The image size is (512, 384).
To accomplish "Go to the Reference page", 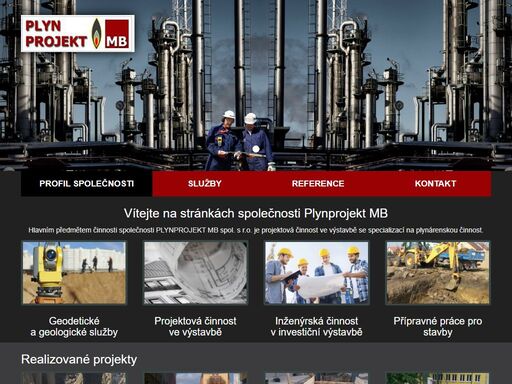I will pyautogui.click(x=318, y=183).
